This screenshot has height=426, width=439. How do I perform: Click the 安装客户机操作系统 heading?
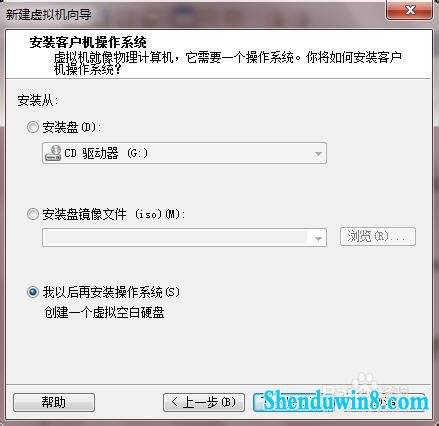pos(88,42)
